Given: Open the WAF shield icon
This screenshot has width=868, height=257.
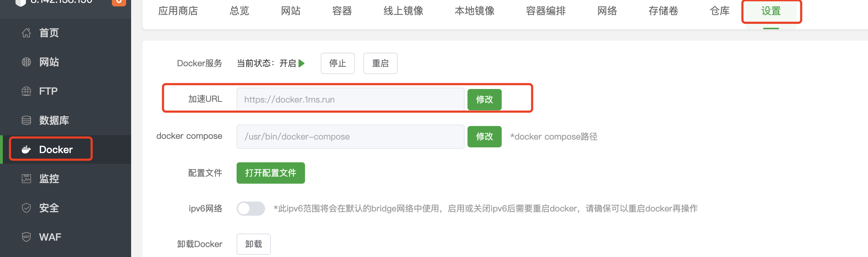Looking at the screenshot, I should pyautogui.click(x=26, y=237).
